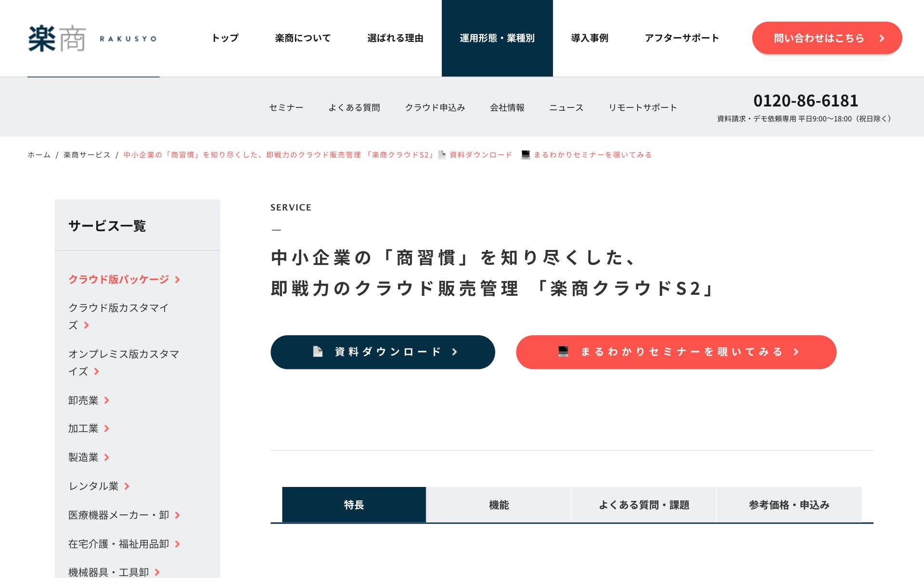Click the SERVICE label above the headline
Image resolution: width=924 pixels, height=578 pixels.
point(291,208)
